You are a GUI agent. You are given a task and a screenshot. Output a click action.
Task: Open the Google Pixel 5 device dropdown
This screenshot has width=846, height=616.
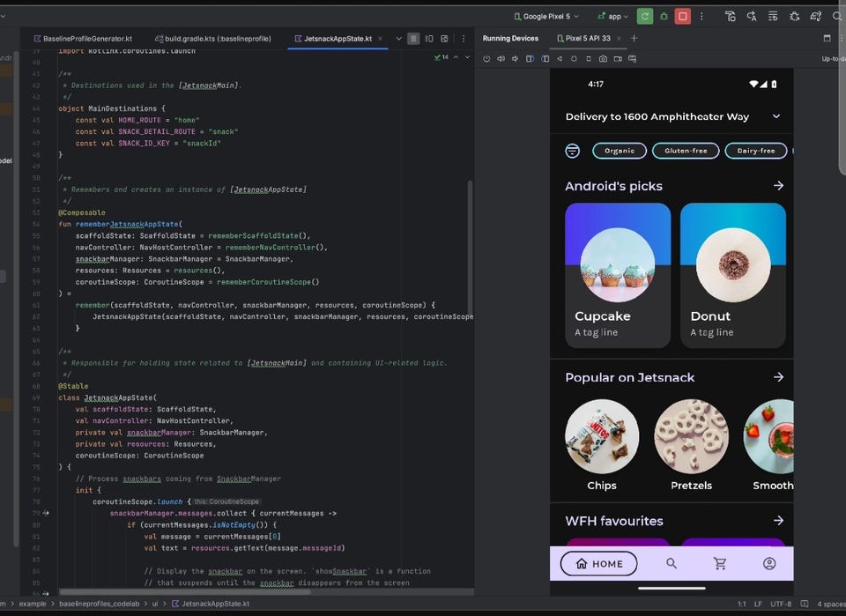click(x=546, y=16)
